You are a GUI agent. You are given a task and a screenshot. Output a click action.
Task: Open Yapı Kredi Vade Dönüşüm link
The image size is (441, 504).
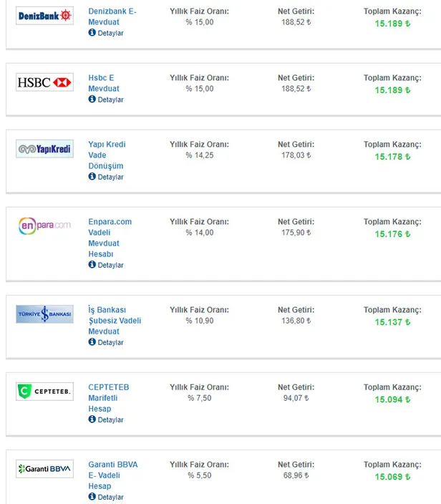tap(106, 155)
